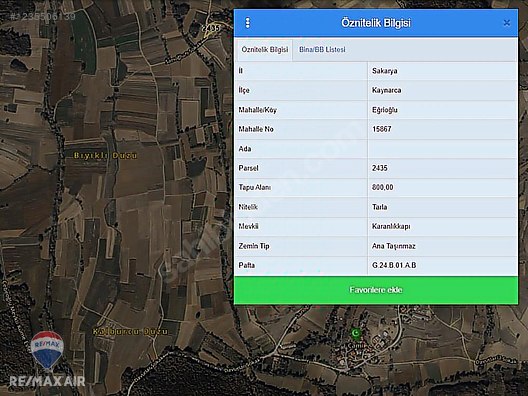Click the Kalburcu Düzü map label

click(x=130, y=331)
